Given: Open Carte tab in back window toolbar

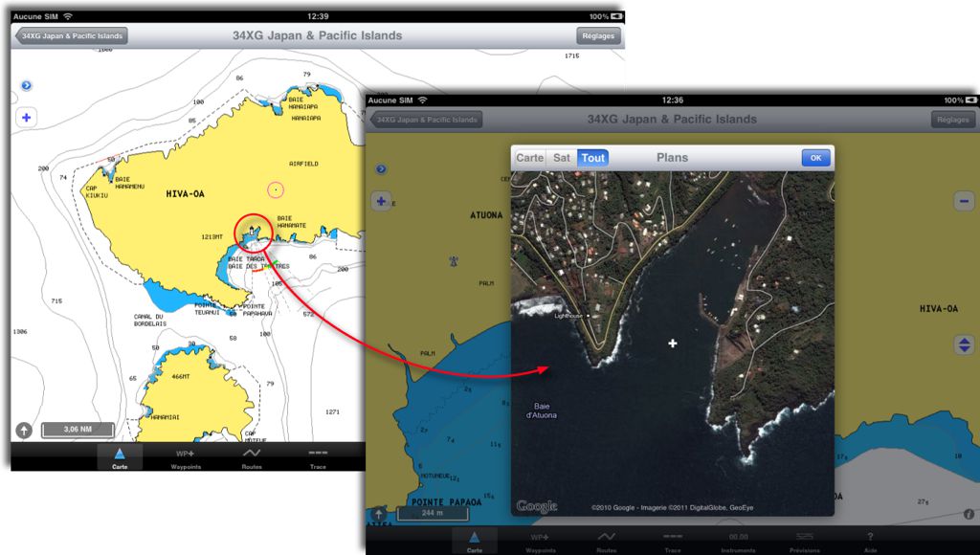Looking at the screenshot, I should (x=120, y=457).
